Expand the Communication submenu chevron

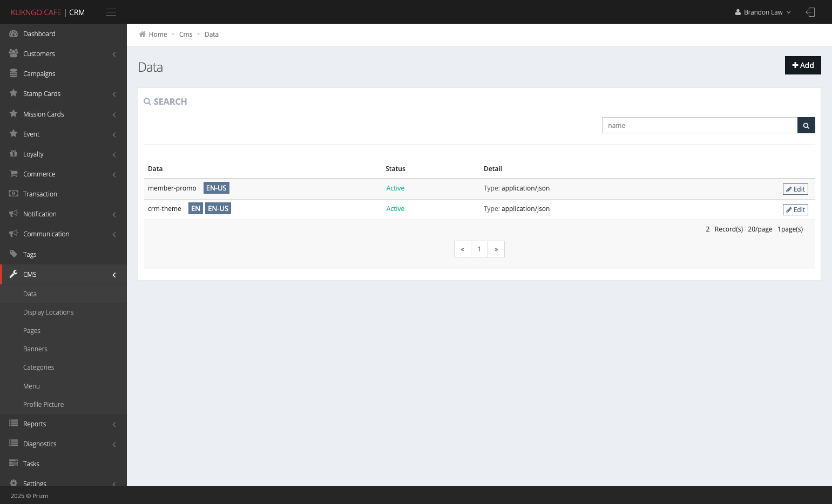click(x=114, y=234)
